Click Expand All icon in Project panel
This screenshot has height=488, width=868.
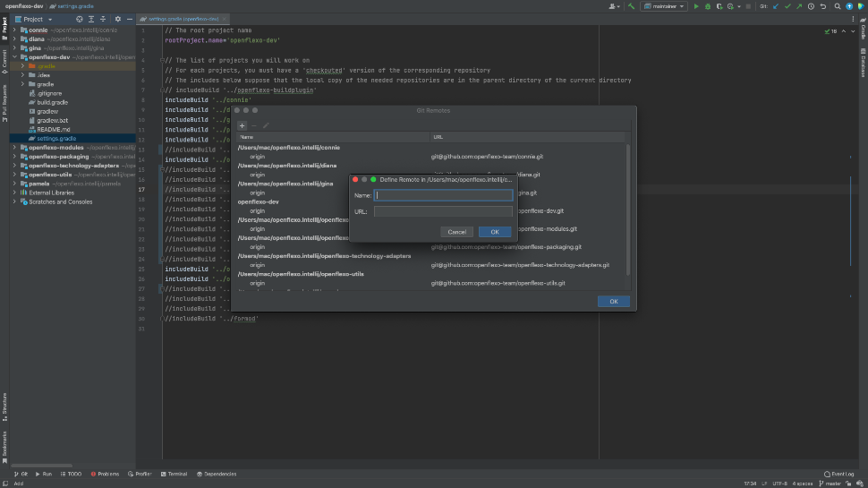coord(90,19)
